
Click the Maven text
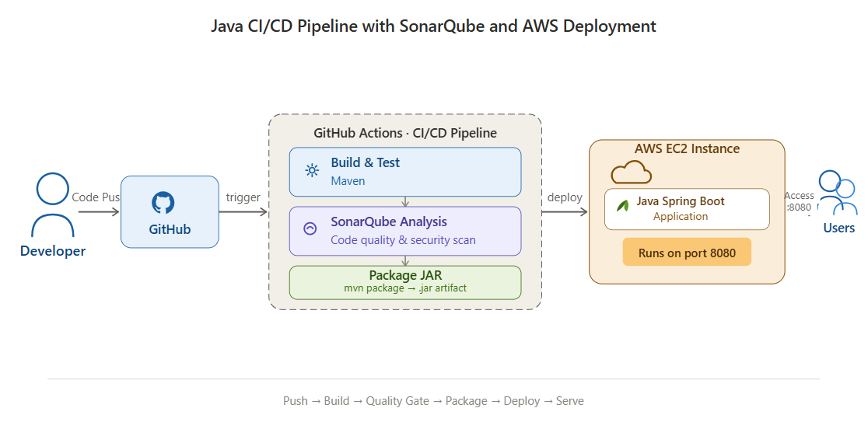pos(348,181)
